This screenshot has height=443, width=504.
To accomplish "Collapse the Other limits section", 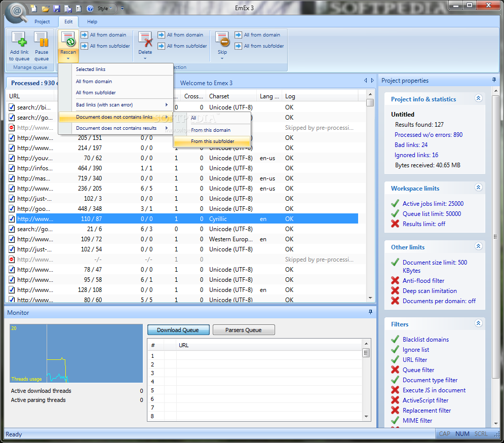I will [x=478, y=246].
